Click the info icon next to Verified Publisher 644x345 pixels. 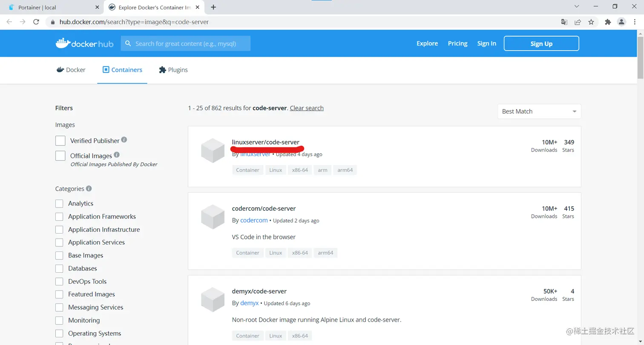(124, 140)
